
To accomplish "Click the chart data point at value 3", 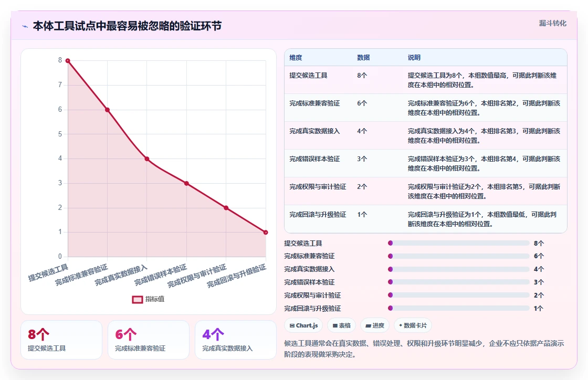I will [186, 183].
